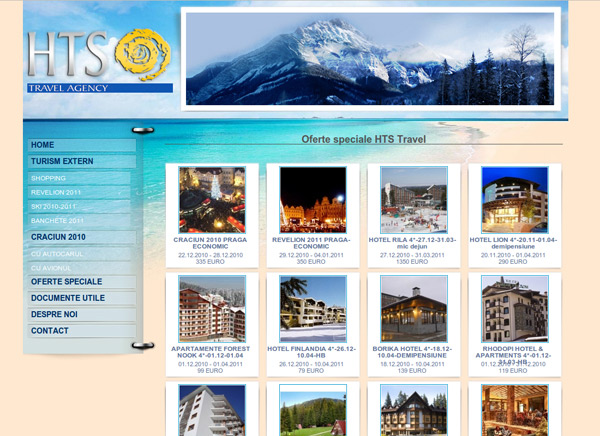Open DESPRE NOI in the sidebar
The height and width of the screenshot is (436, 600).
[x=82, y=314]
